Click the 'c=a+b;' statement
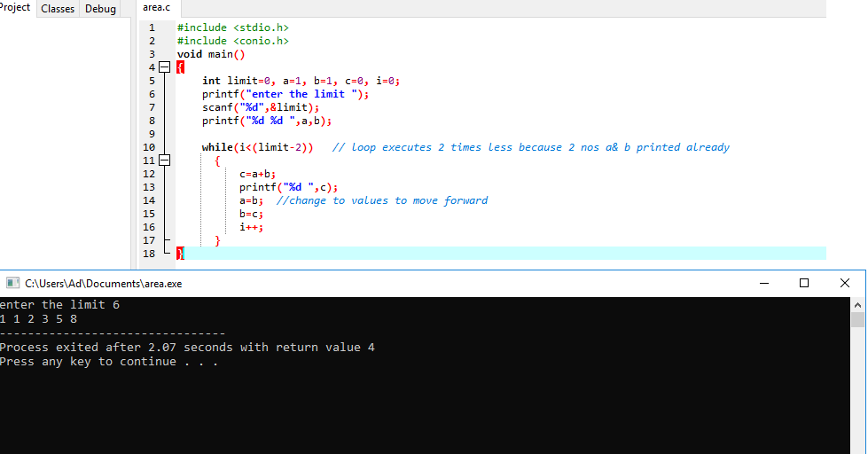The width and height of the screenshot is (868, 454). tap(257, 174)
